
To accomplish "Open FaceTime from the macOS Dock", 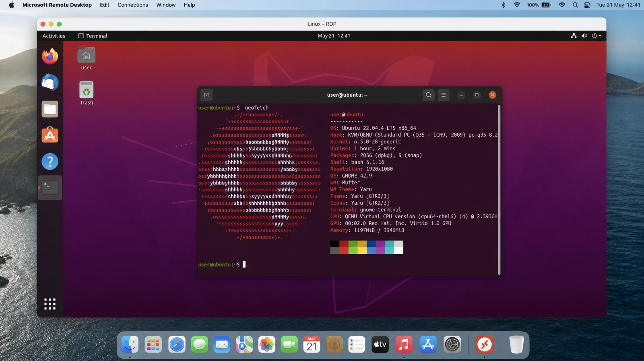I will tap(289, 344).
